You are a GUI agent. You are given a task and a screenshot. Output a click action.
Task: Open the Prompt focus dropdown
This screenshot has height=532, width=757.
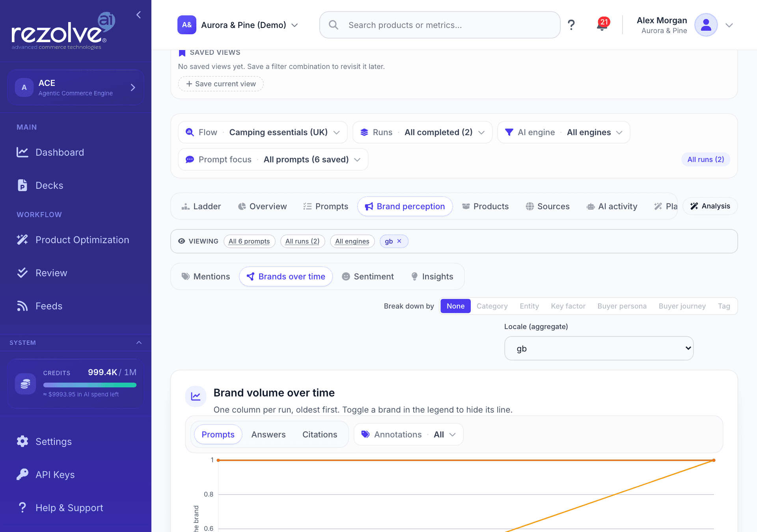click(x=273, y=160)
